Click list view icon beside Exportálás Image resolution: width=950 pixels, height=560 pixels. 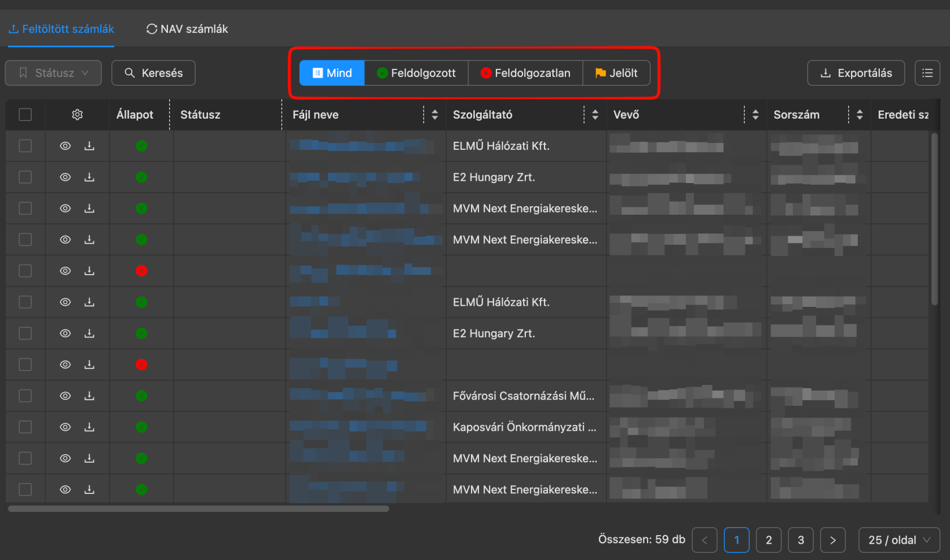927,73
